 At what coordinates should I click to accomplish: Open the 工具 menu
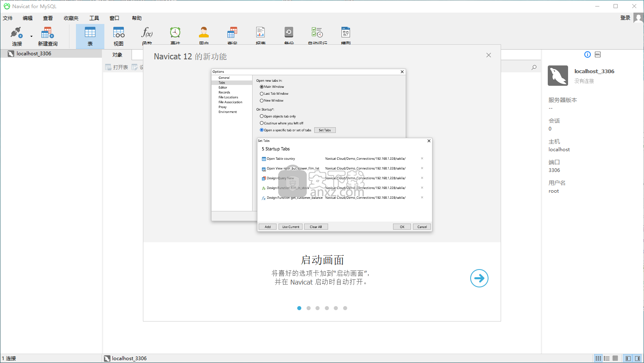click(x=94, y=18)
